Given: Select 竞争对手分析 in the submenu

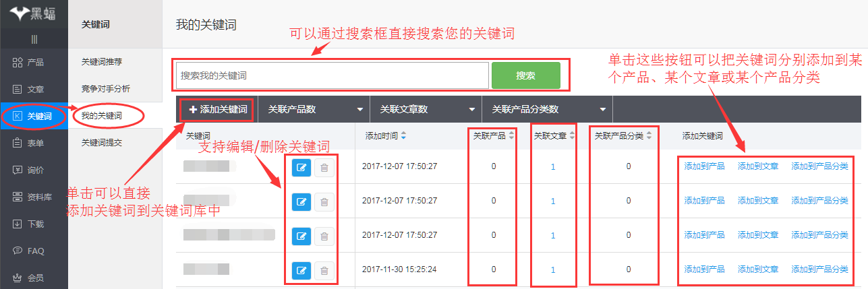Looking at the screenshot, I should 105,89.
